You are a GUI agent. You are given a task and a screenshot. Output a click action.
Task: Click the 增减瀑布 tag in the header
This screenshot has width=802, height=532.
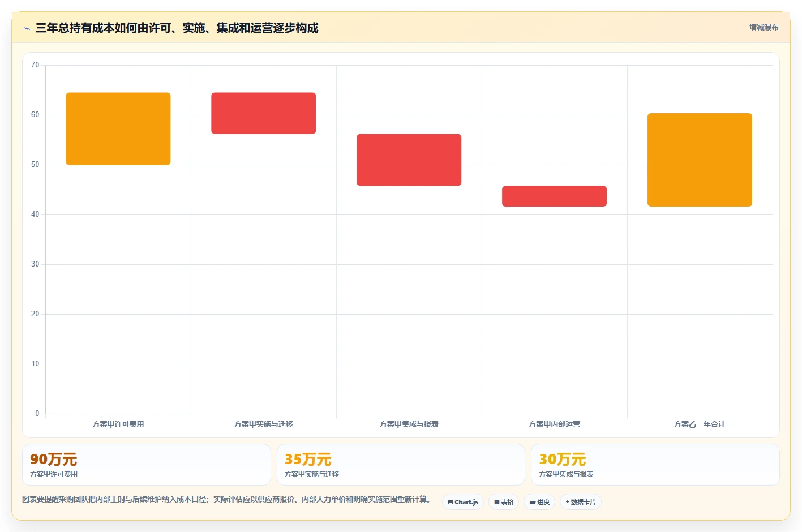click(764, 27)
